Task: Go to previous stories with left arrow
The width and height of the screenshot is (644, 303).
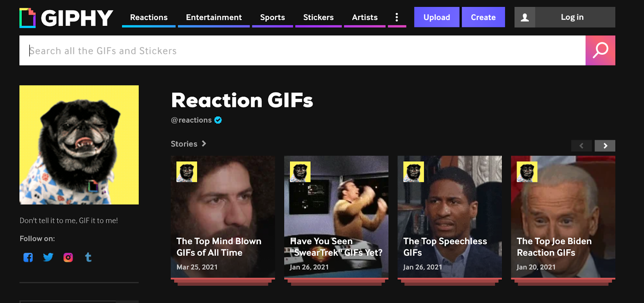Action: (582, 146)
